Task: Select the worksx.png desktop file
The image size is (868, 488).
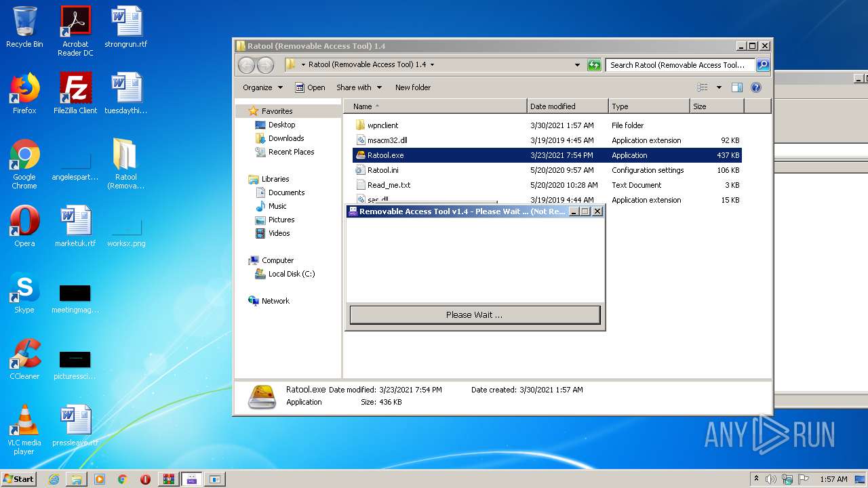Action: (126, 232)
